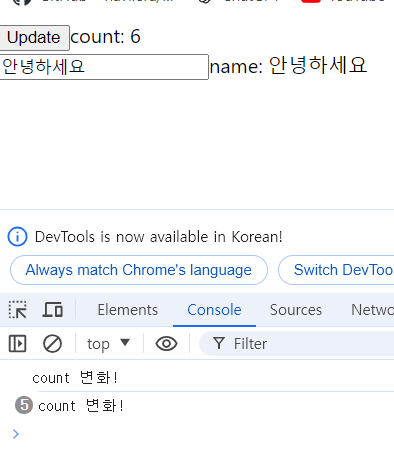The height and width of the screenshot is (460, 394).
Task: Click the live expression eye icon
Action: [x=166, y=344]
